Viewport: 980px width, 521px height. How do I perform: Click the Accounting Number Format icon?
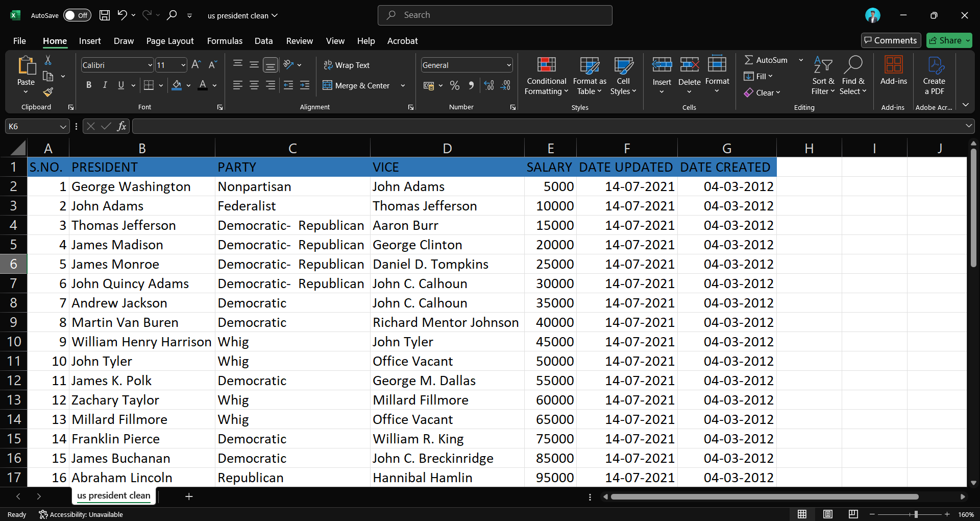coord(429,86)
